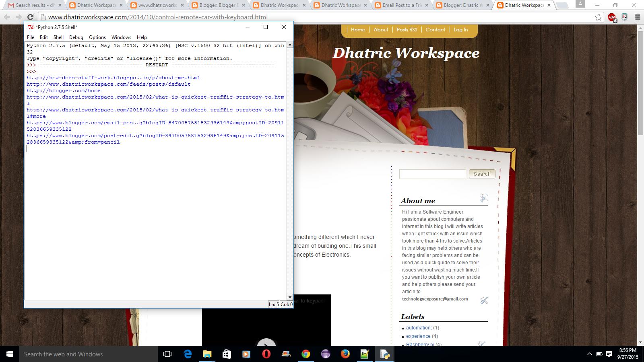Click the wrench icon next to technologyexposure email
The height and width of the screenshot is (362, 644).
point(484,300)
